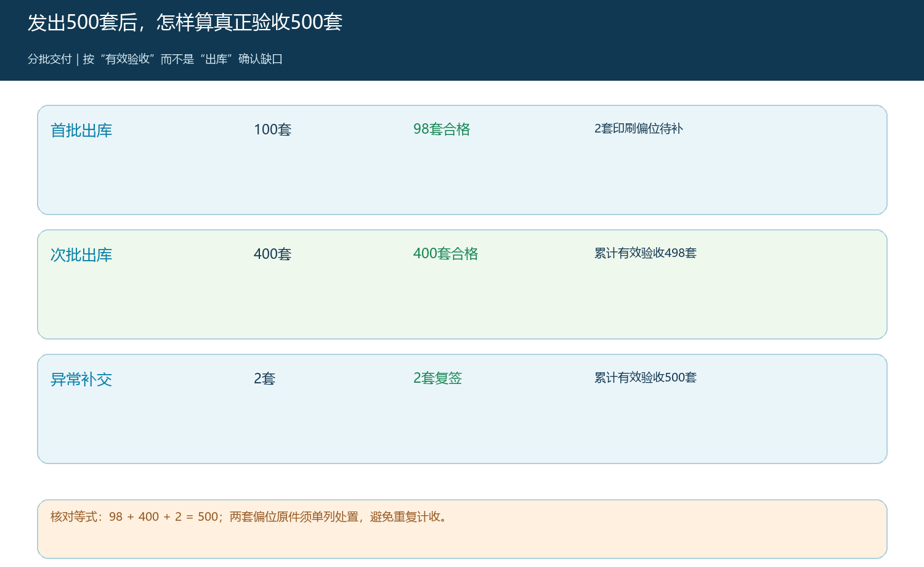Click the 2套 quantity in 异常补交 row
Screen dimensions: 924x567
[265, 378]
